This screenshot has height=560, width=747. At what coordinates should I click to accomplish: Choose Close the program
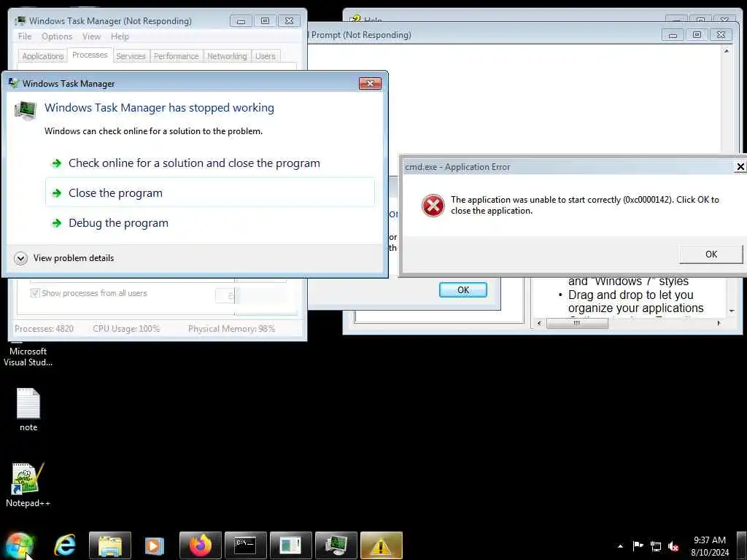[210, 192]
